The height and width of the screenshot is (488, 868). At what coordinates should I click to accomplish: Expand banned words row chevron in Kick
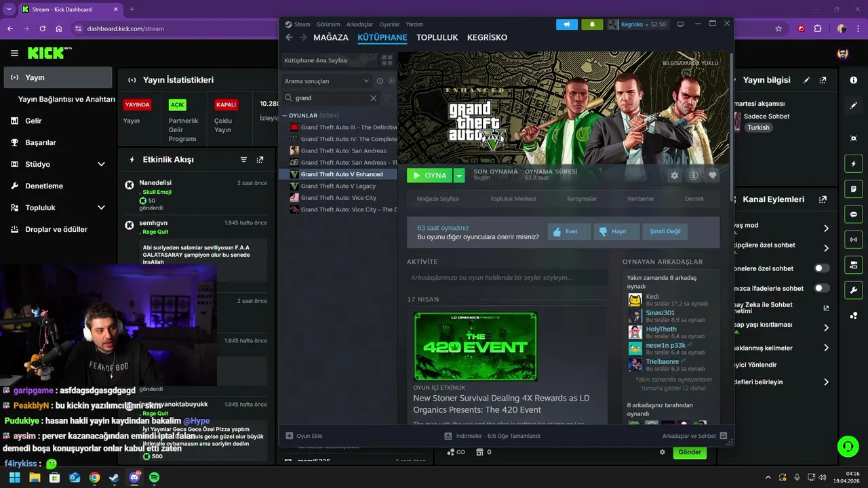[x=826, y=348]
